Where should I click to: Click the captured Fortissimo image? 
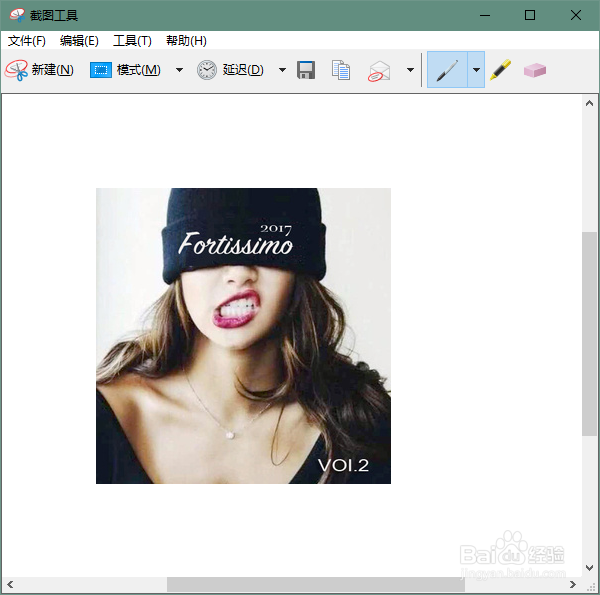pyautogui.click(x=243, y=336)
